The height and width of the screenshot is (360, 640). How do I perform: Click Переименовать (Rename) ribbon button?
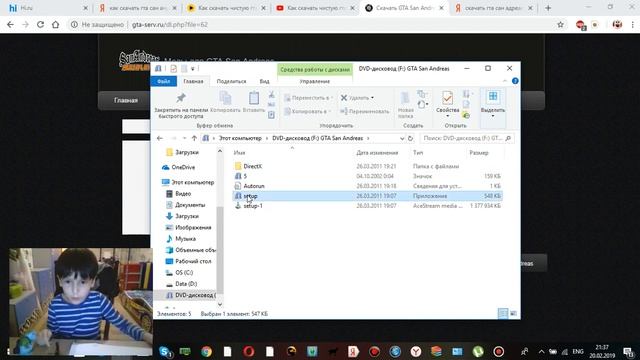[x=364, y=111]
